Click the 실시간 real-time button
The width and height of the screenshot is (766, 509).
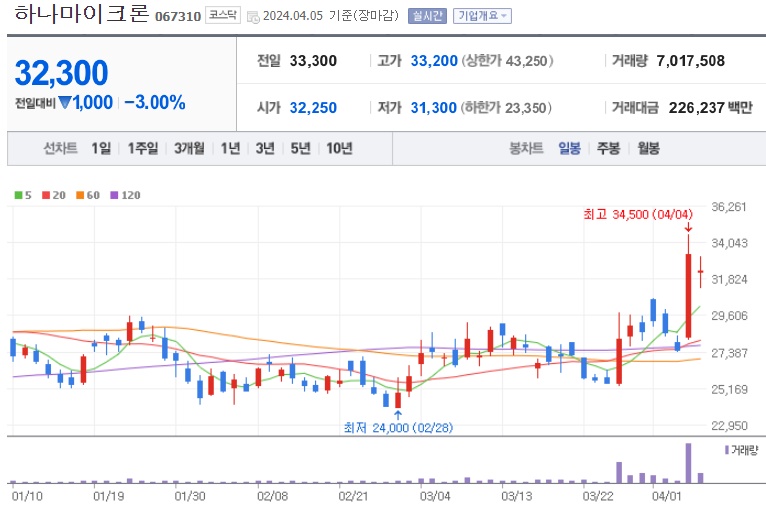427,16
